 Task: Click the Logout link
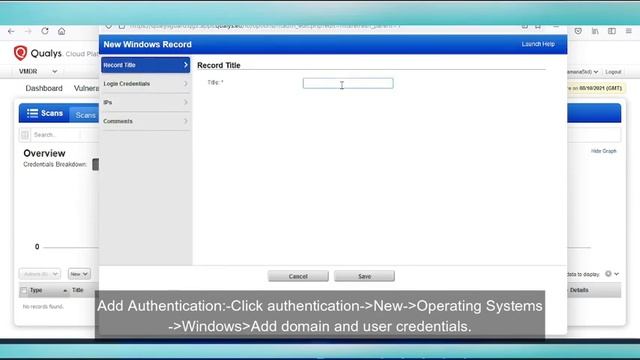pos(613,72)
